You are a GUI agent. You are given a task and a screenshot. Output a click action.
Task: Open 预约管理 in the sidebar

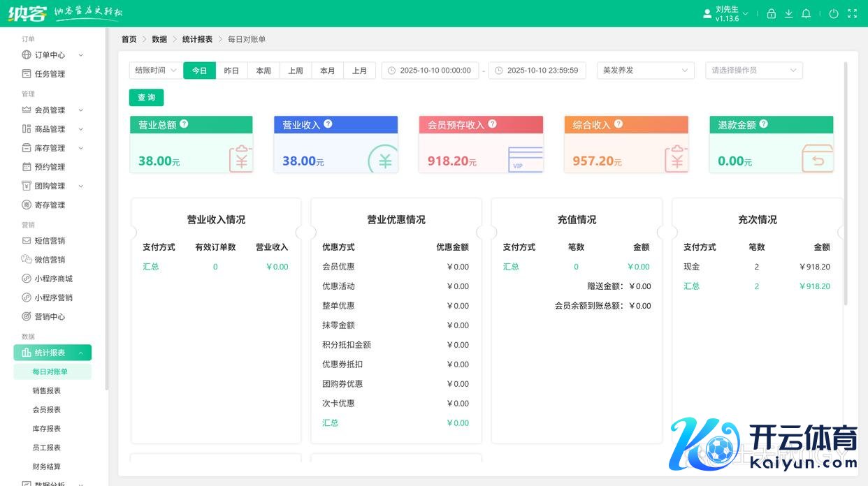50,167
